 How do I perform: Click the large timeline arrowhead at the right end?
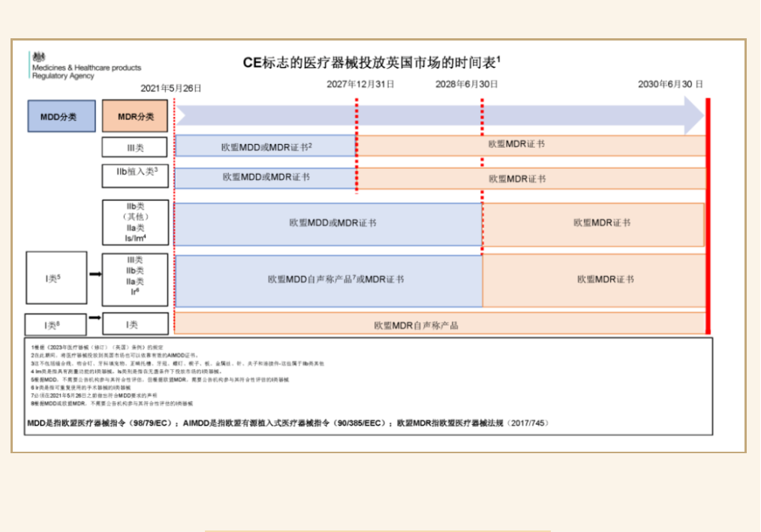pos(693,116)
